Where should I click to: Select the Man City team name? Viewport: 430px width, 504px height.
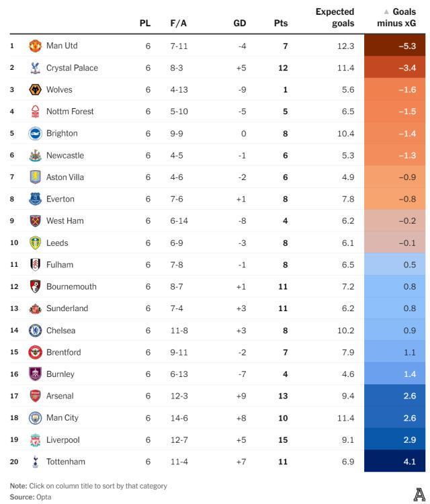62,417
